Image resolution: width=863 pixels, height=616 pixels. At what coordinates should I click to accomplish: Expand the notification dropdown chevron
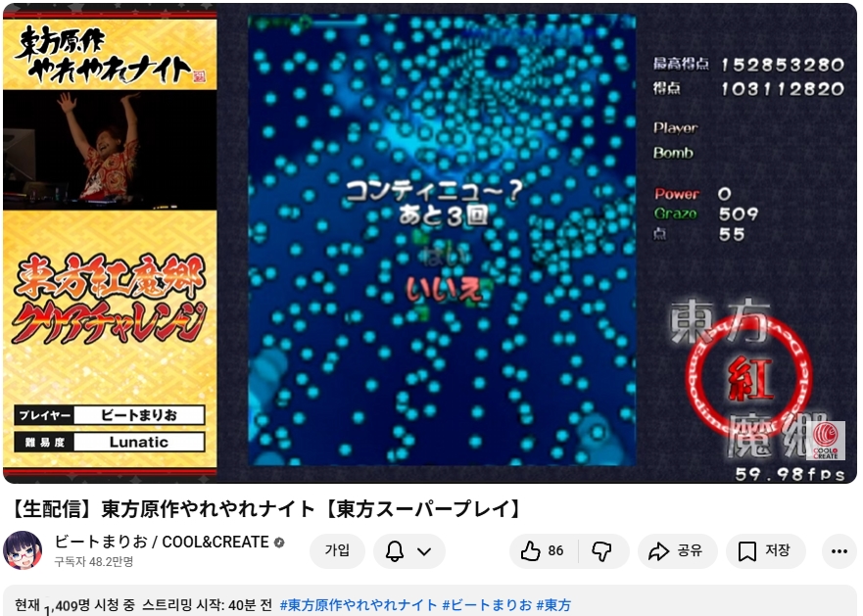click(424, 551)
